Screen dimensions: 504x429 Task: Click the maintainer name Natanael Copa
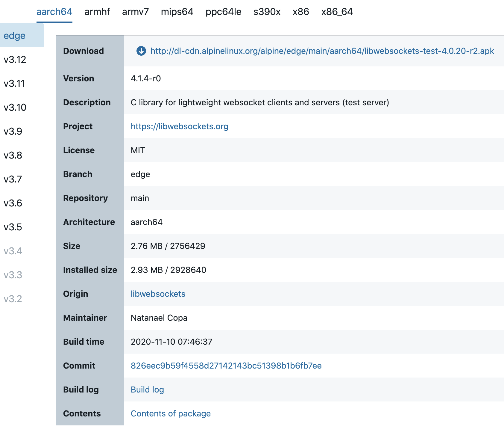coord(159,318)
